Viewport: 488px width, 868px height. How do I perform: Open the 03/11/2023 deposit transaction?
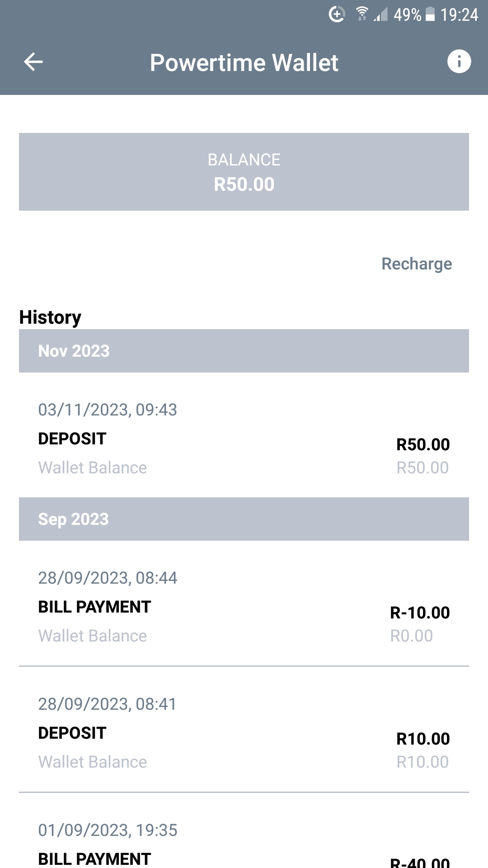tap(244, 439)
